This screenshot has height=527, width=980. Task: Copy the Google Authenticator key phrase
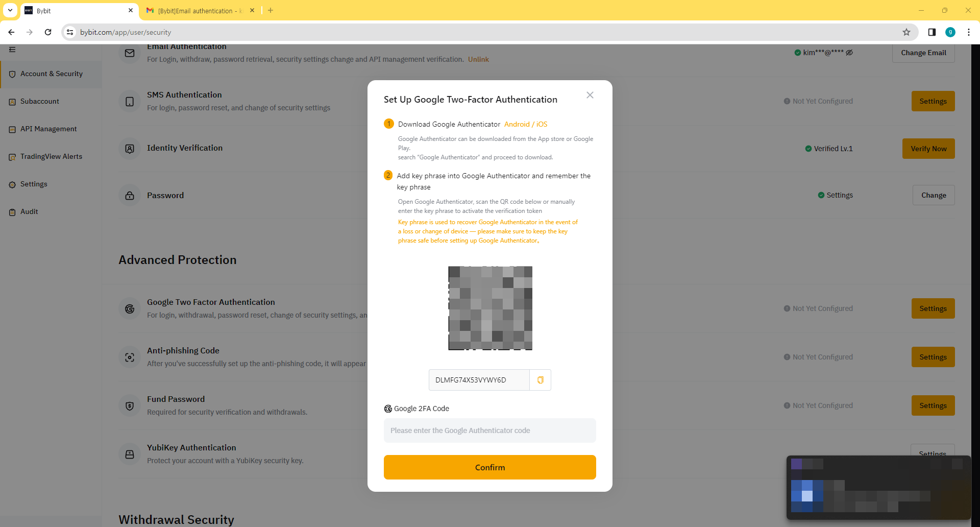pos(540,380)
